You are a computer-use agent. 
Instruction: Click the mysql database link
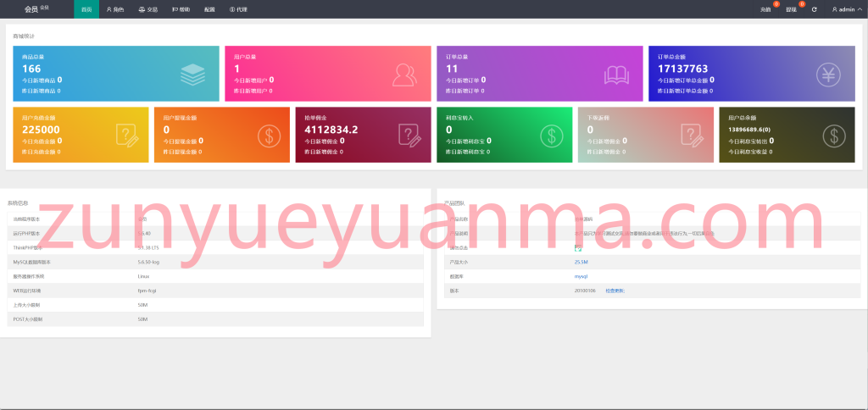coord(581,276)
